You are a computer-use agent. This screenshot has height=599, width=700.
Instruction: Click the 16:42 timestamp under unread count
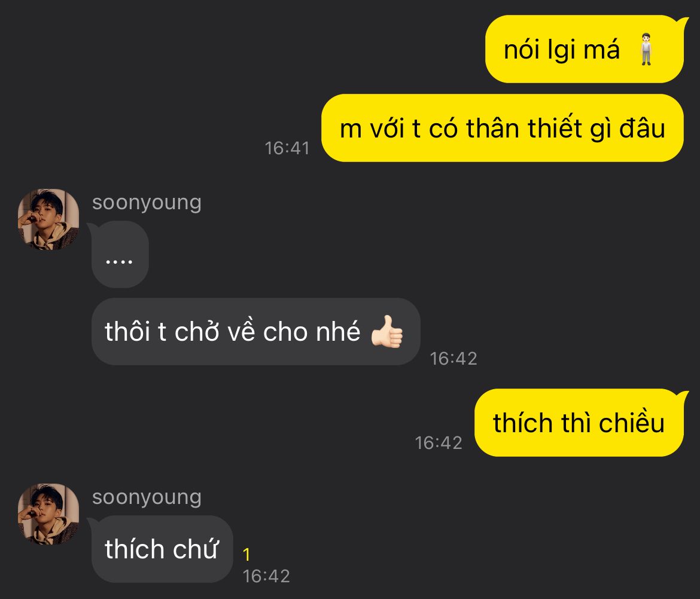tap(266, 576)
